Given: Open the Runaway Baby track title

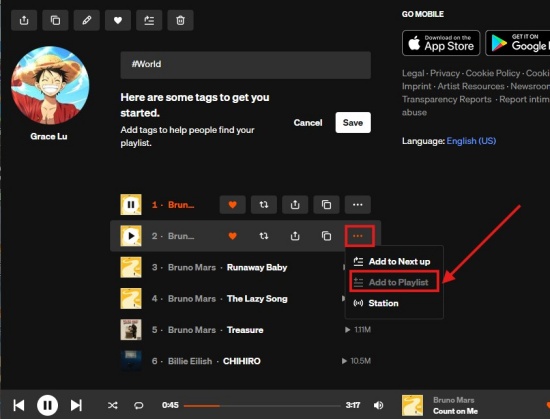Looking at the screenshot, I should [257, 268].
